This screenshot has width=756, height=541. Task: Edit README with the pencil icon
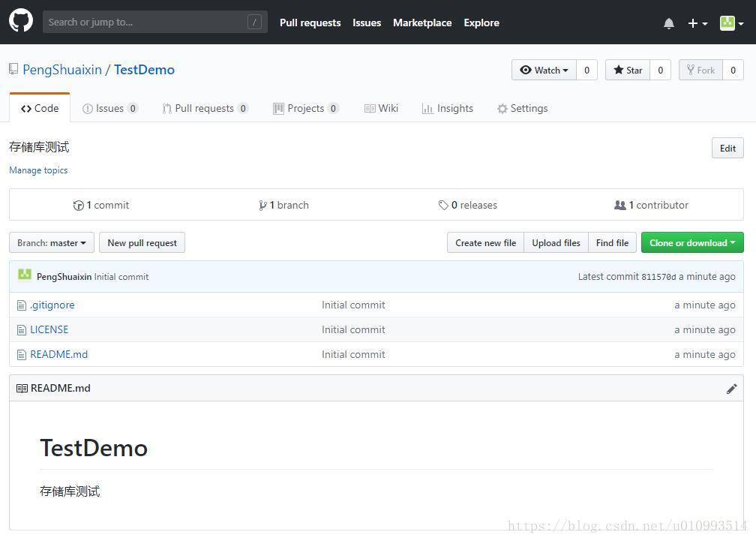[731, 389]
